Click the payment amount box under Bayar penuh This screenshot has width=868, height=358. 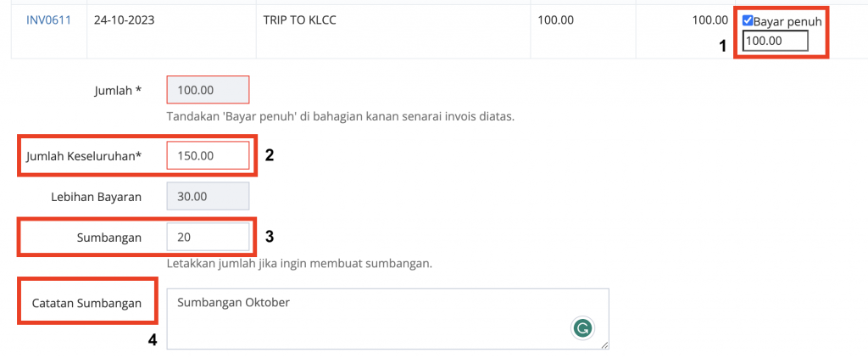click(775, 41)
